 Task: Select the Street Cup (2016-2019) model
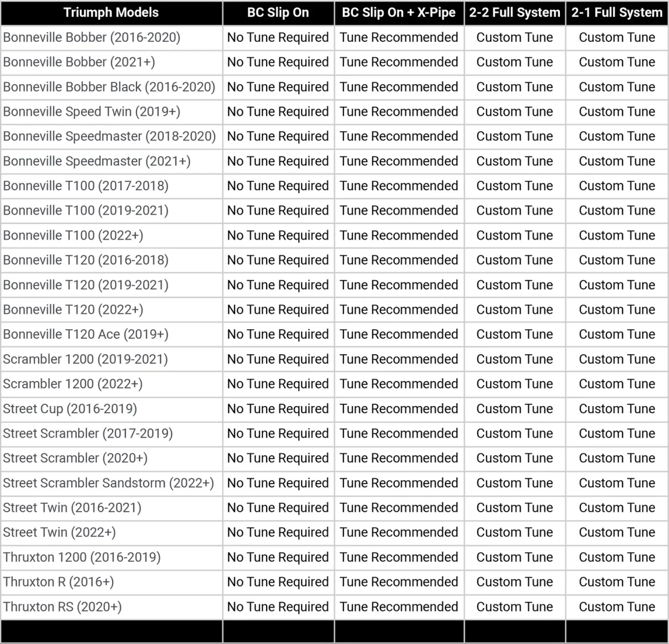[70, 409]
